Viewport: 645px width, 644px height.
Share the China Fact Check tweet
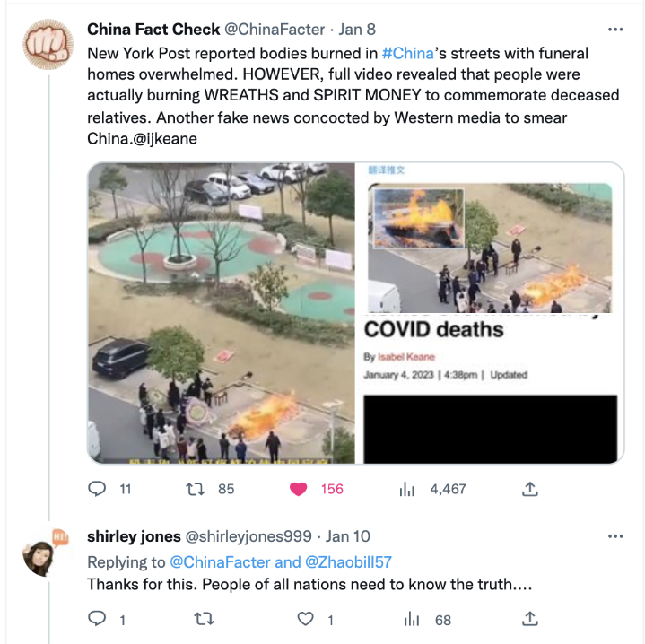coord(530,489)
